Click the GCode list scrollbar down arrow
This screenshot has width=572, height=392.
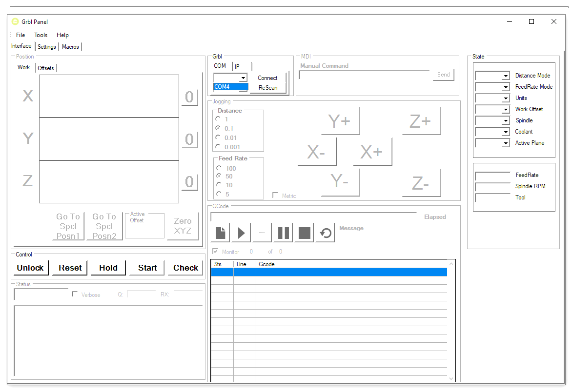451,378
